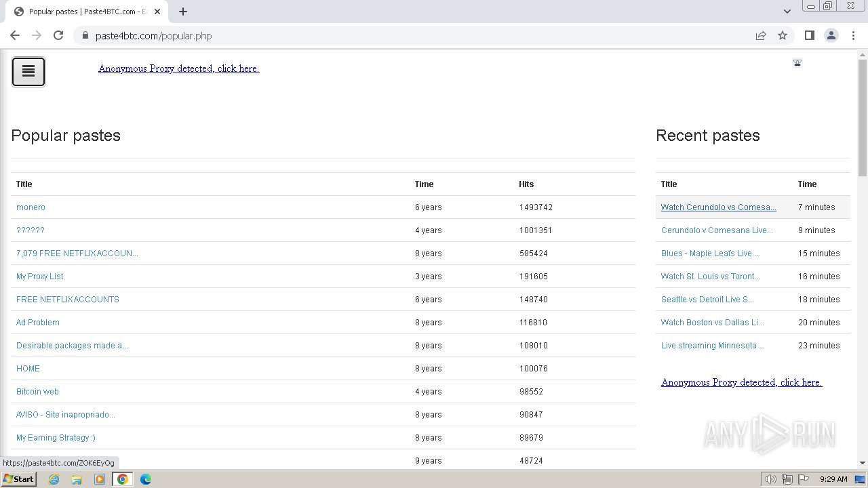Open the network tray icon
This screenshot has height=488, width=868.
[x=787, y=479]
